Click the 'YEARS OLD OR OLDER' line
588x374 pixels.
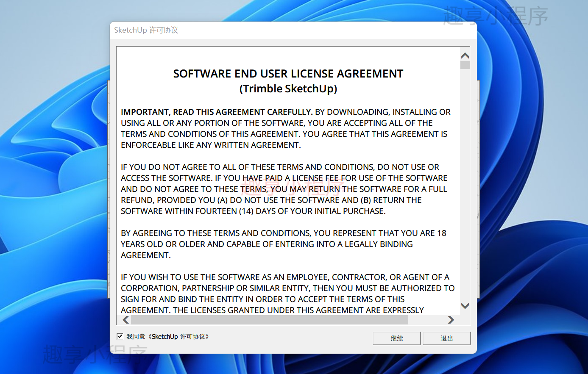[267, 244]
